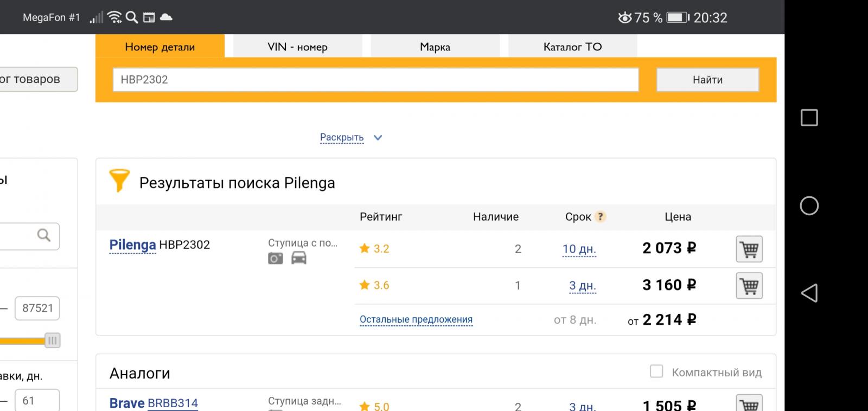The image size is (868, 411).
Task: Click the 3 160 ₽ price
Action: point(669,285)
